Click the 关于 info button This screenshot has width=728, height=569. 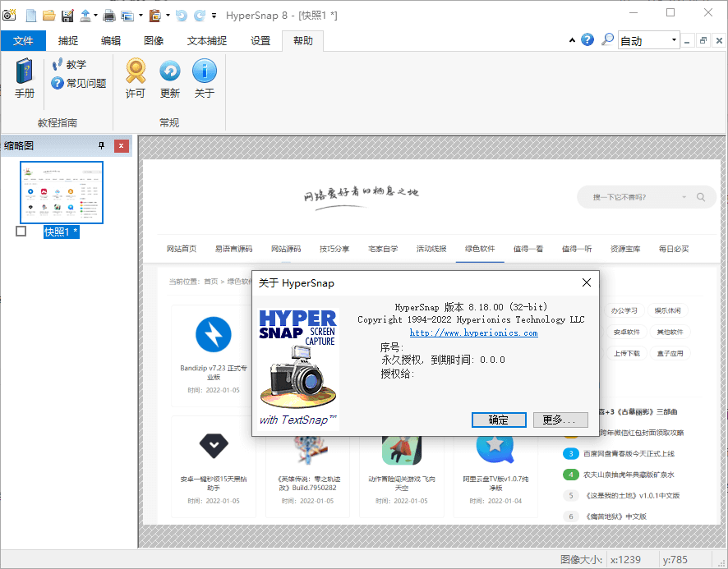[x=205, y=78]
